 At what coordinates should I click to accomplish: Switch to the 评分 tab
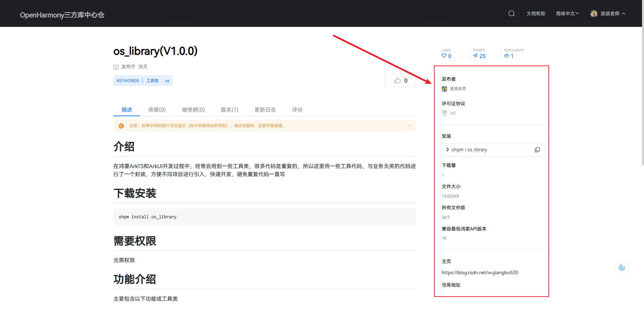pos(297,109)
